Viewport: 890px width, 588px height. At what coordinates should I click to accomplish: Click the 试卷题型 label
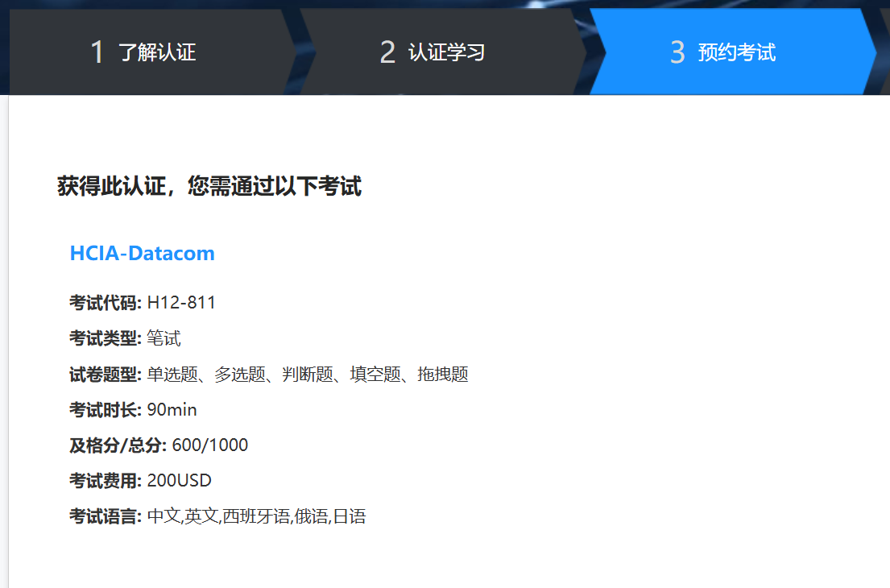coord(105,374)
